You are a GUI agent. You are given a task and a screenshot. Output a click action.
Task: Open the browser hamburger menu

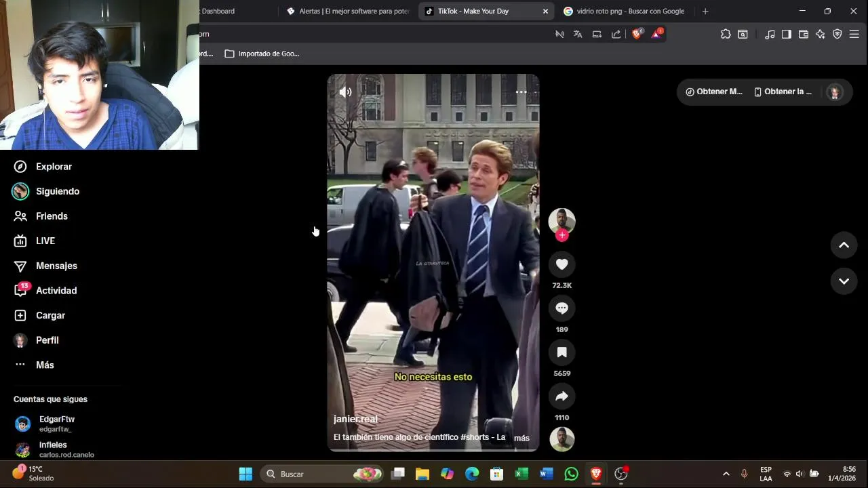click(854, 34)
